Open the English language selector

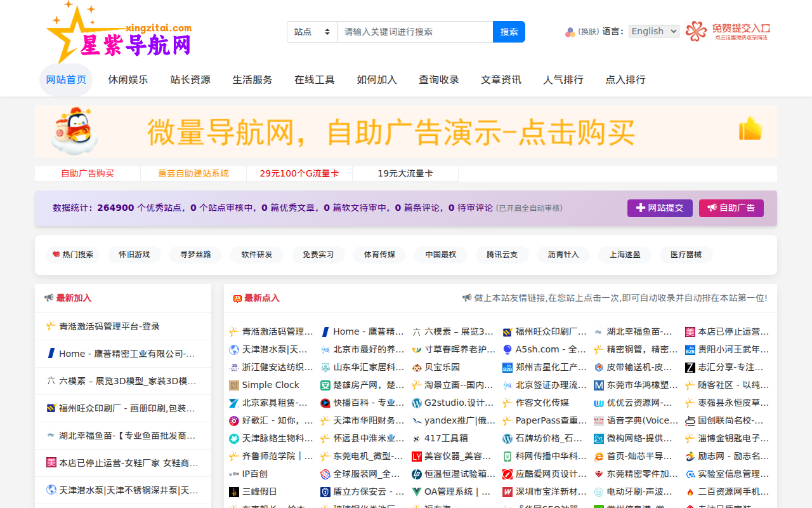pos(653,30)
